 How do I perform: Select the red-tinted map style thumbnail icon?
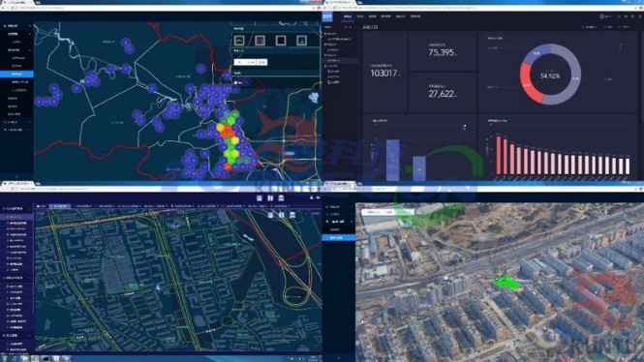click(x=260, y=41)
